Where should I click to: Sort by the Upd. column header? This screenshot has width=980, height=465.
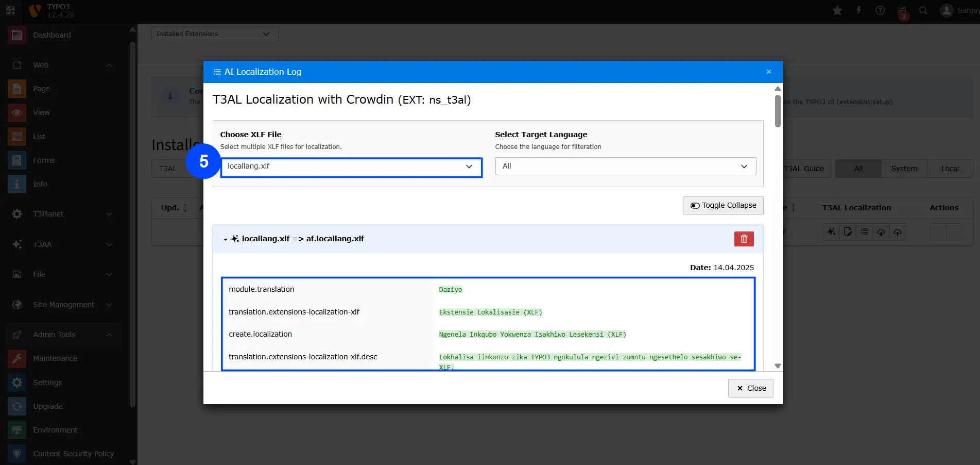click(174, 208)
